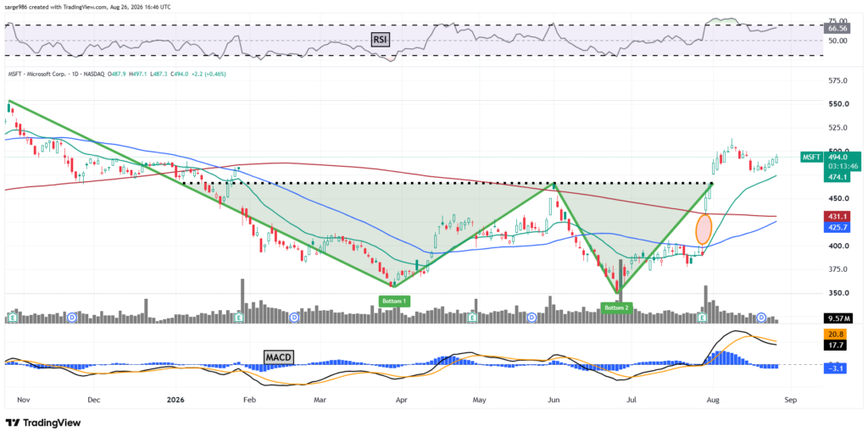
Task: Click the 17.7 MACD value label
Action: pos(836,345)
